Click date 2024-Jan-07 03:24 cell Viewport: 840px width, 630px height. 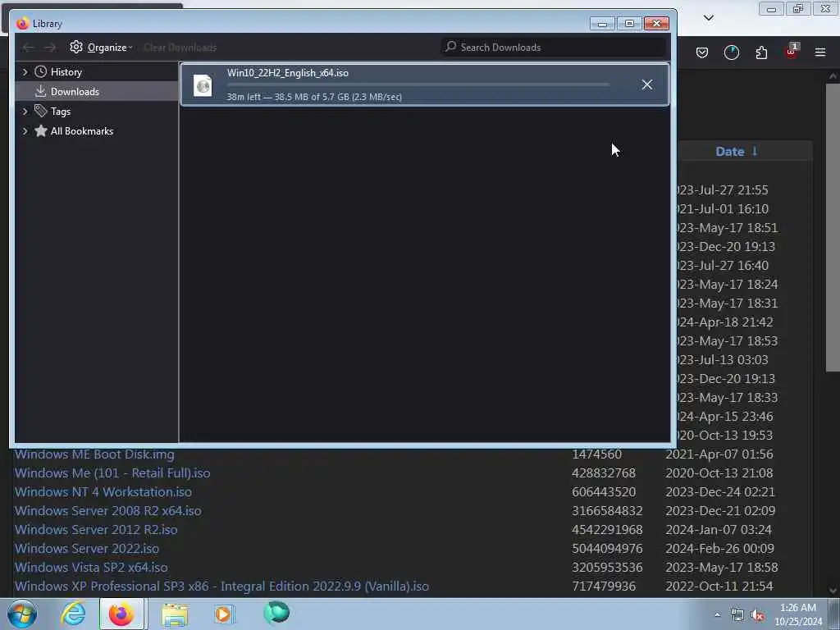click(x=719, y=530)
